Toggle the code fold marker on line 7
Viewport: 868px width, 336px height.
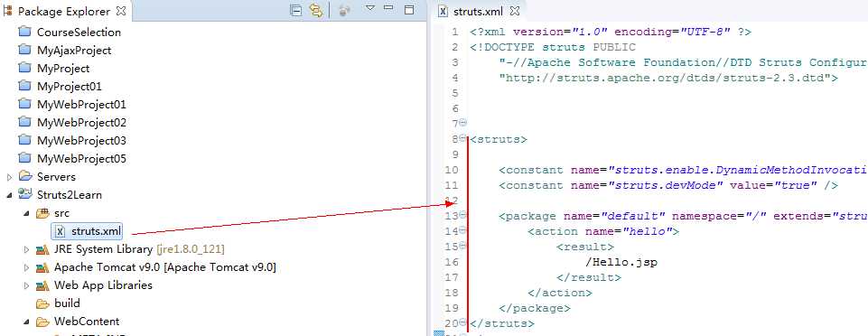(x=463, y=123)
